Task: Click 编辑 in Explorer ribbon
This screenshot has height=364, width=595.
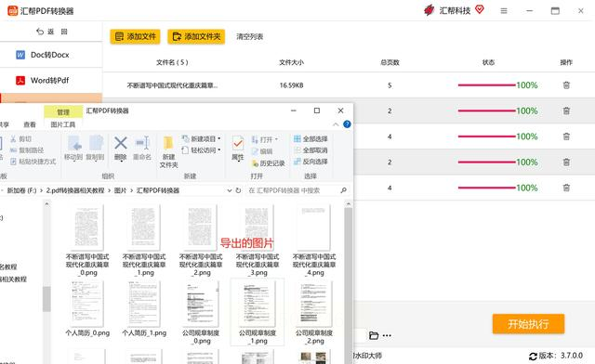Action: 262,151
